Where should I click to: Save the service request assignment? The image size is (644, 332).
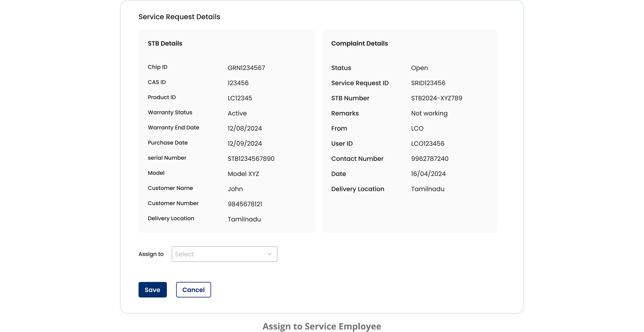pyautogui.click(x=153, y=289)
